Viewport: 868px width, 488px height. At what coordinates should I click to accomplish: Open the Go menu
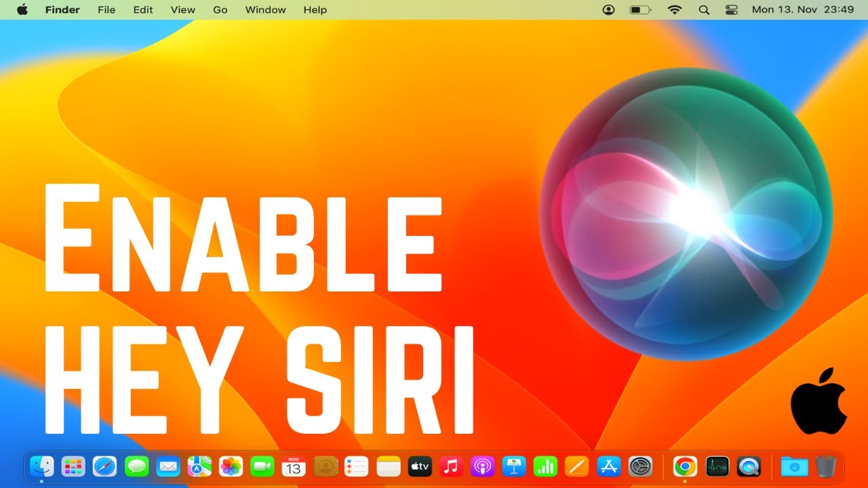220,9
